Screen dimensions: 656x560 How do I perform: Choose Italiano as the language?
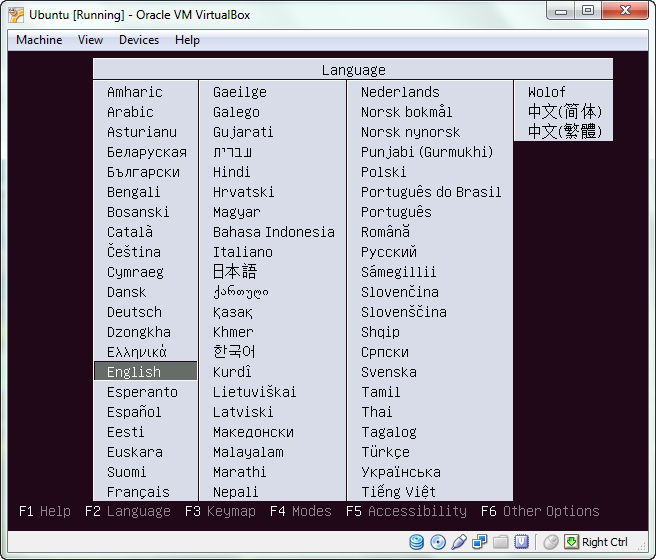[243, 252]
